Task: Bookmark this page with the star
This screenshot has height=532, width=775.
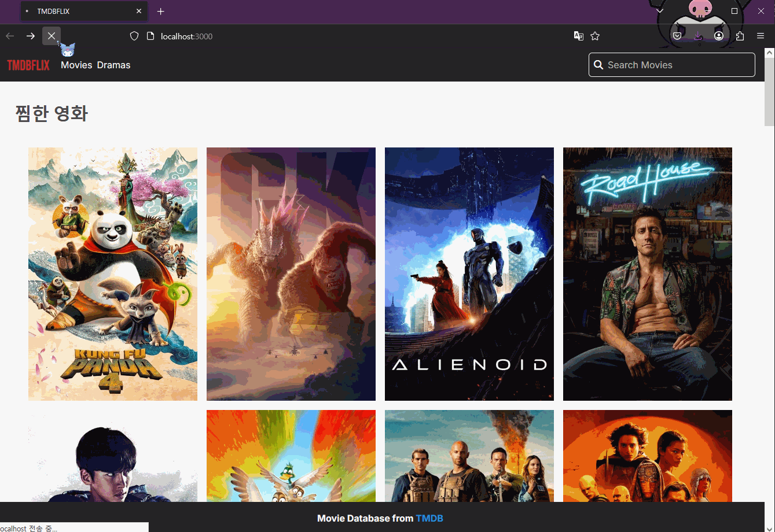Action: pos(595,36)
